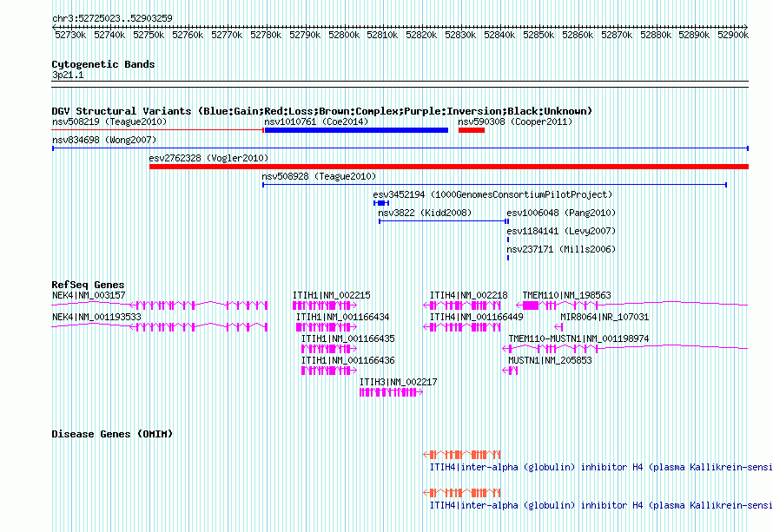Open the ITIH1|NM_001166436 transcript label

tap(348, 360)
